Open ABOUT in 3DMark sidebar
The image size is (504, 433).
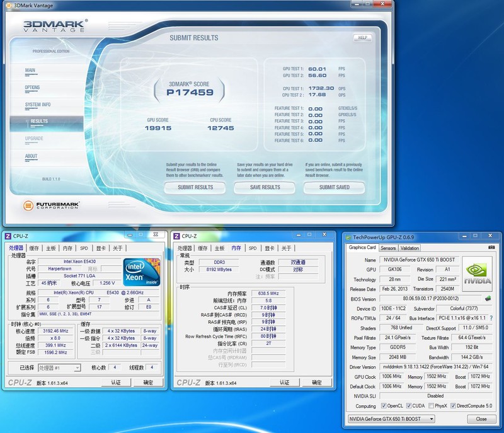tap(31, 156)
